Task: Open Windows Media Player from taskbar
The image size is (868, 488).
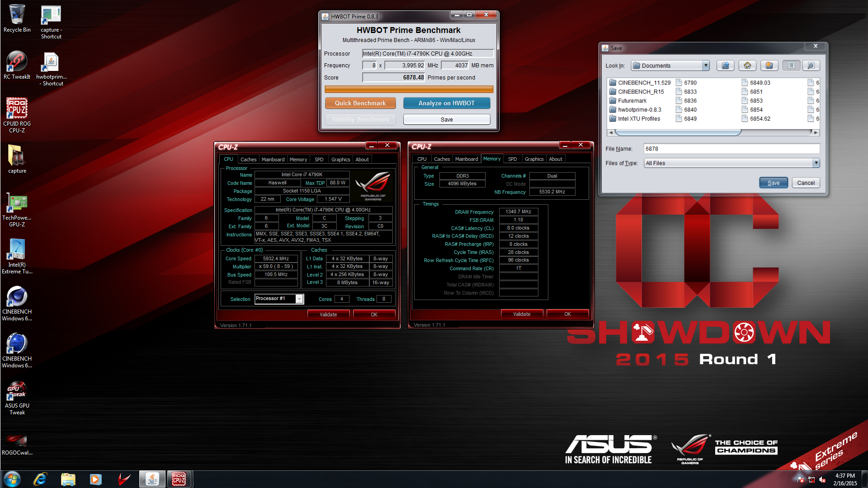Action: pos(95,479)
